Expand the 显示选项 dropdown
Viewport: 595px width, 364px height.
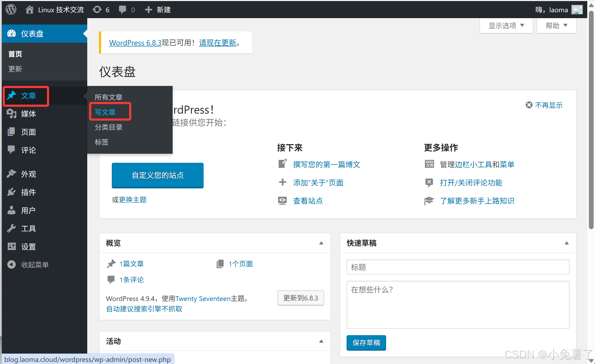506,26
